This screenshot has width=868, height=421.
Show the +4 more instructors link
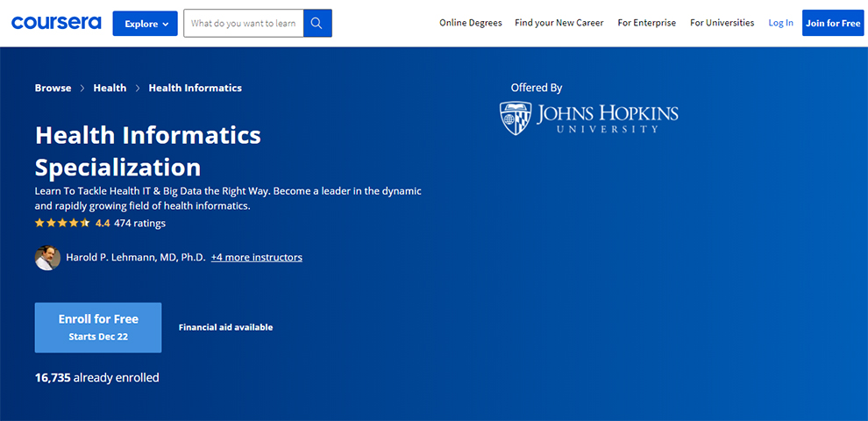[256, 258]
